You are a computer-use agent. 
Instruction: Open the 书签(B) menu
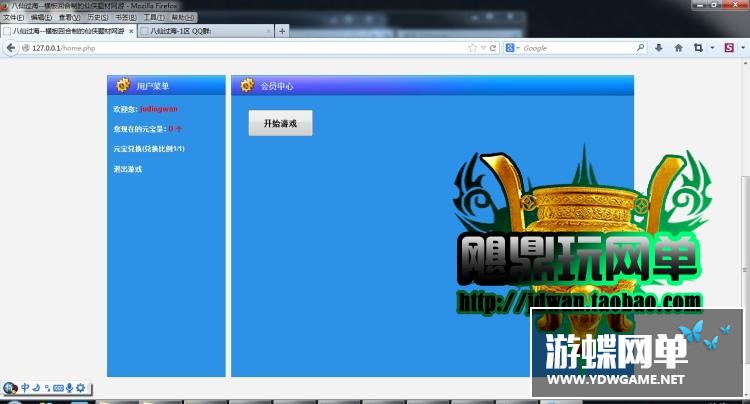coord(126,17)
